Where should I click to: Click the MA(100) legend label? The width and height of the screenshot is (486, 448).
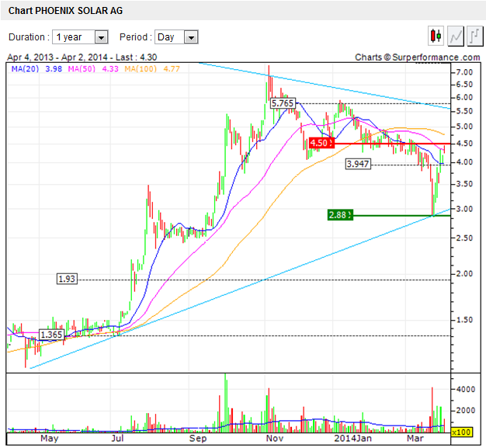click(x=144, y=69)
